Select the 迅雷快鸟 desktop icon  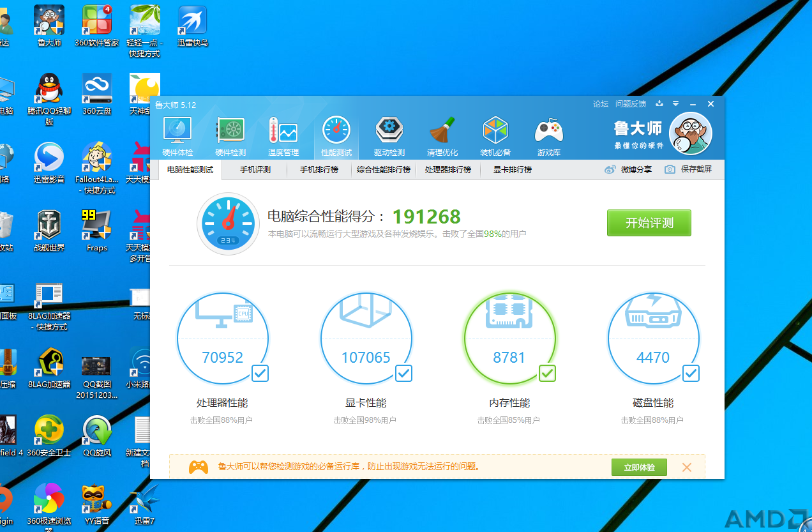pos(193,26)
